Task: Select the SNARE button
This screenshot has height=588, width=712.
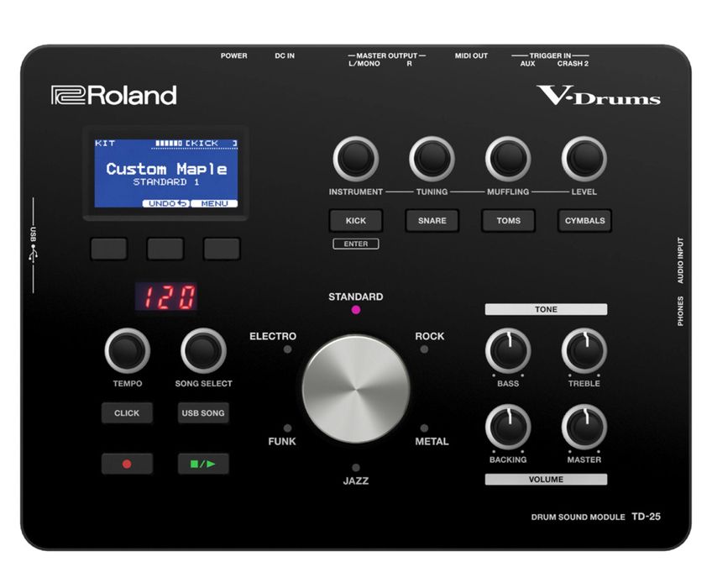Action: point(432,220)
